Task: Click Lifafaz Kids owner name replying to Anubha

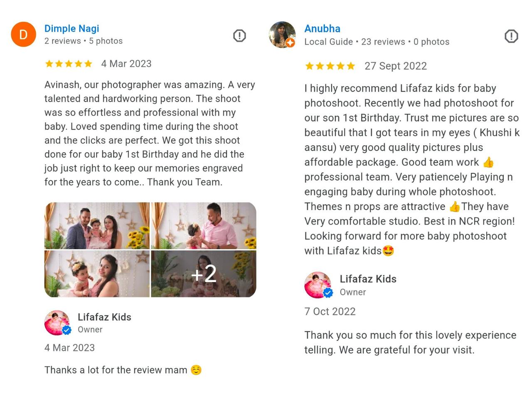Action: point(368,279)
